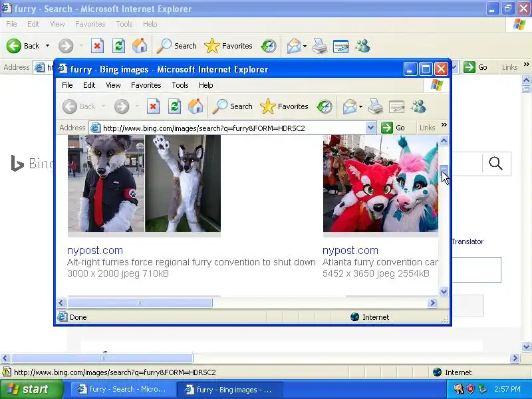The image size is (532, 399).
Task: Click address field in front Bing images window
Action: pos(227,128)
